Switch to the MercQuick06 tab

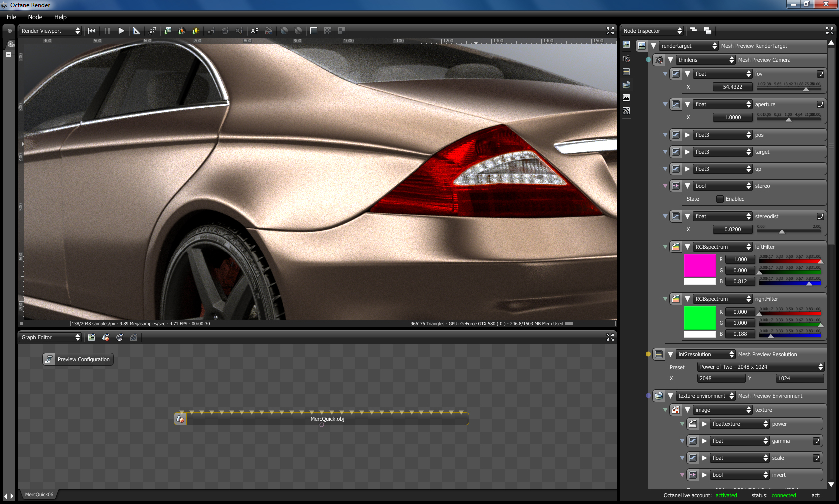click(x=39, y=495)
